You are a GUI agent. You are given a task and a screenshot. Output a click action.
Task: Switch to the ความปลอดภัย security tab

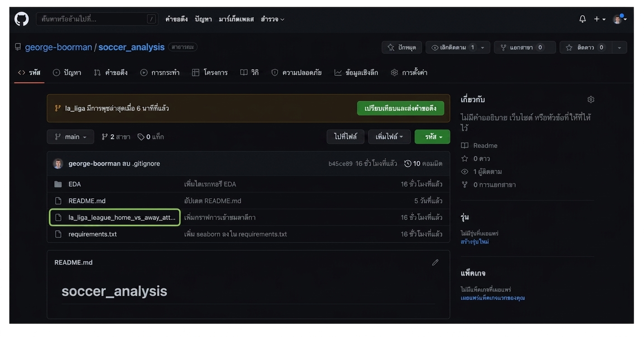pos(297,72)
